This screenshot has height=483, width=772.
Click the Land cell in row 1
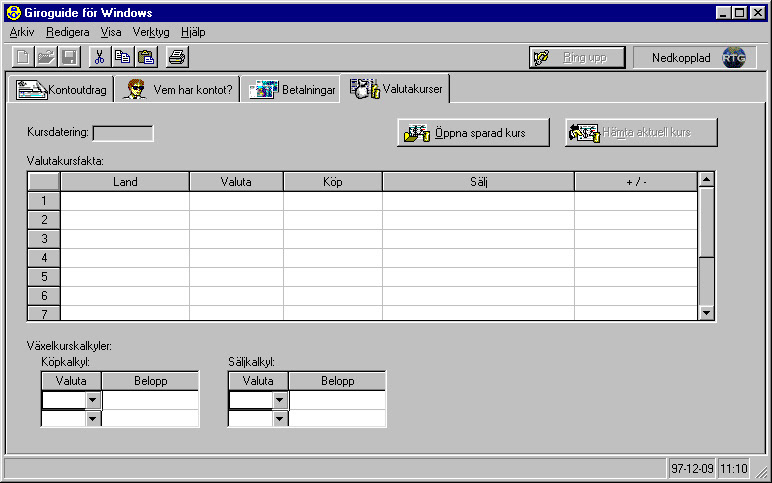point(125,201)
